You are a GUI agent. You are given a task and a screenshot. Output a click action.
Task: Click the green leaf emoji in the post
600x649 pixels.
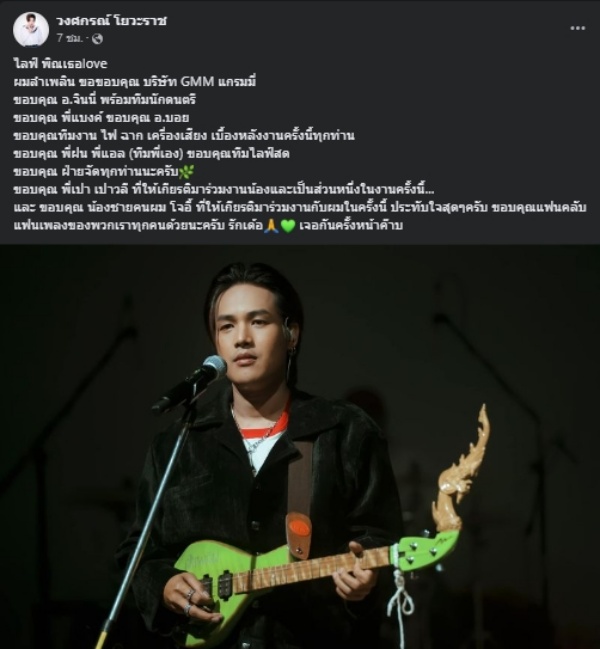tap(186, 171)
